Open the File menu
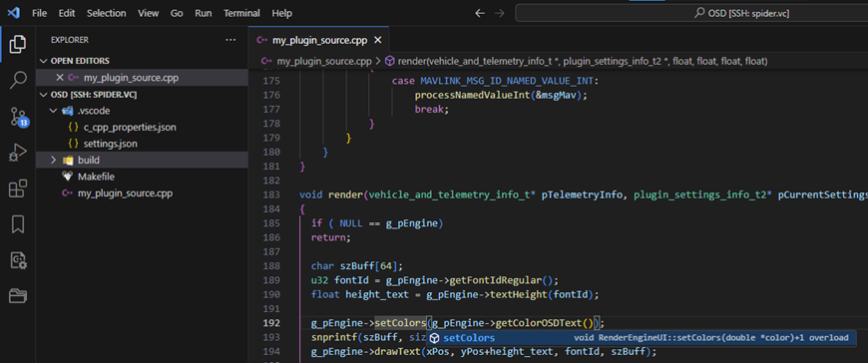The width and height of the screenshot is (868, 363). [39, 13]
